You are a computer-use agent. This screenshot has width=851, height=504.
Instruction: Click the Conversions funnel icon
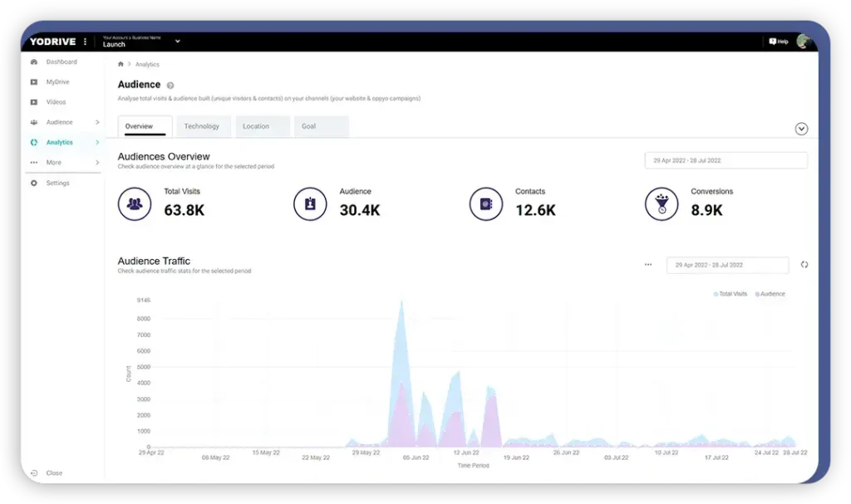[x=661, y=204]
